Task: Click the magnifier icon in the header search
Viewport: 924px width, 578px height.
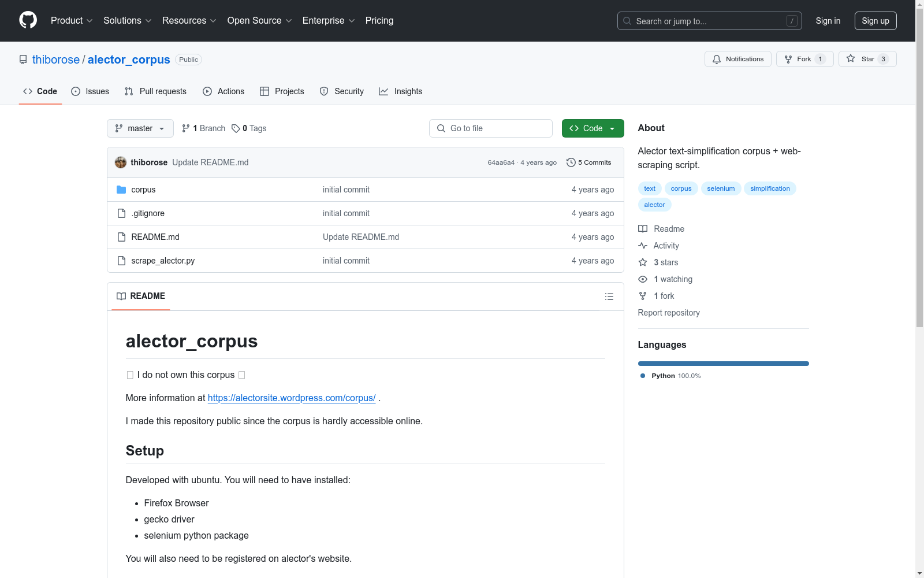Action: (x=627, y=21)
